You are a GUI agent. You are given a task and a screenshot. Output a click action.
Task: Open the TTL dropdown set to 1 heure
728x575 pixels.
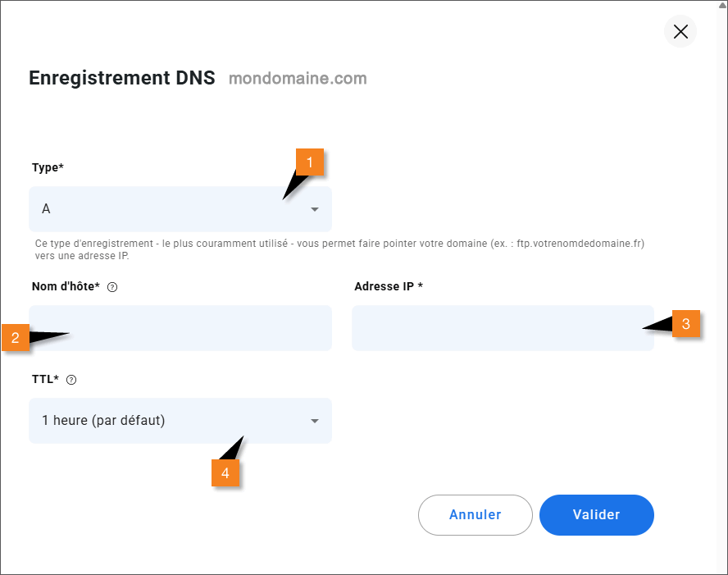pos(180,421)
